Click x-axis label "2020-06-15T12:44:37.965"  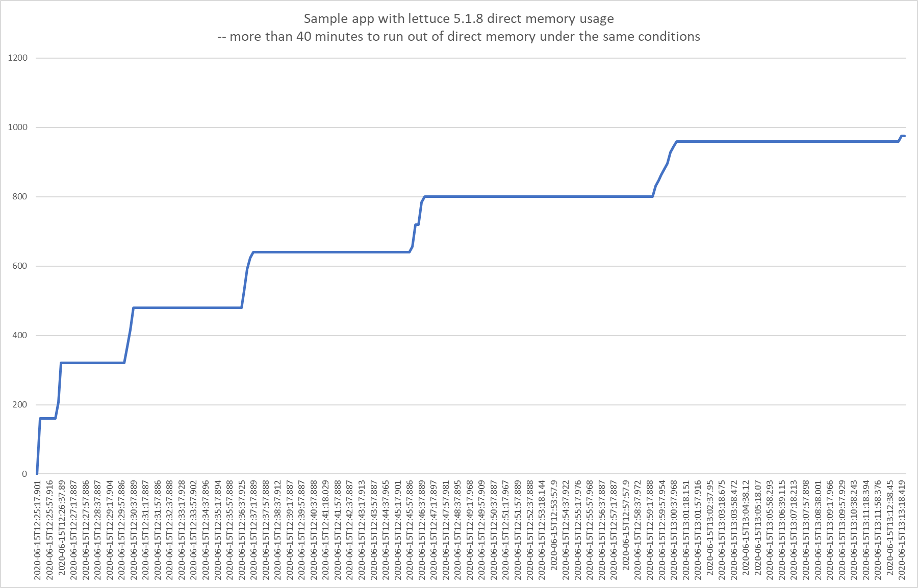point(386,530)
